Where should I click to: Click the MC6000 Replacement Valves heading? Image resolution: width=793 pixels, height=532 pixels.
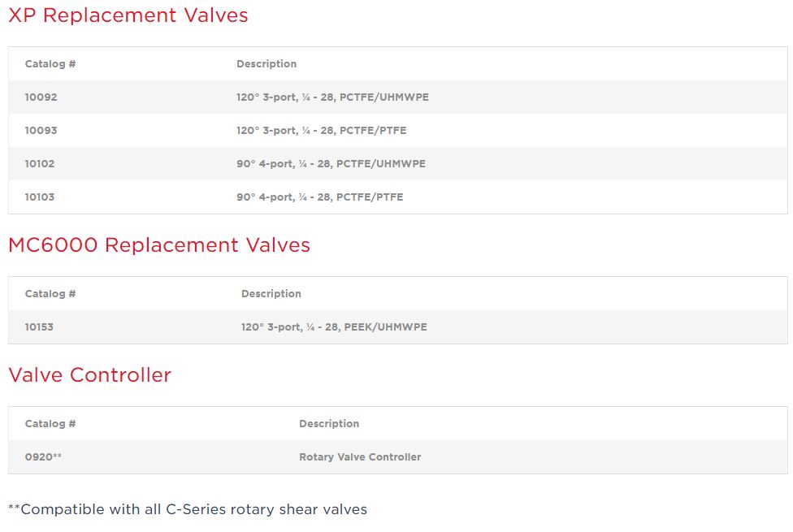(159, 245)
